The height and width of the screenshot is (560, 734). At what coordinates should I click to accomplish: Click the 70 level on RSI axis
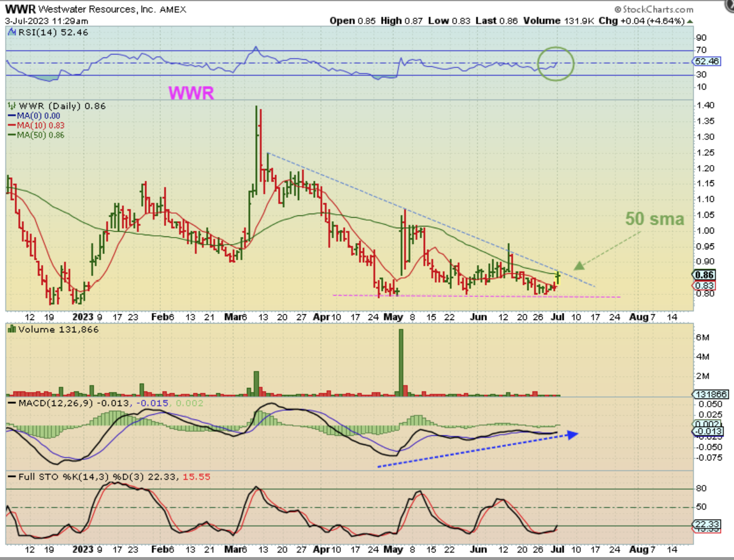(x=701, y=50)
